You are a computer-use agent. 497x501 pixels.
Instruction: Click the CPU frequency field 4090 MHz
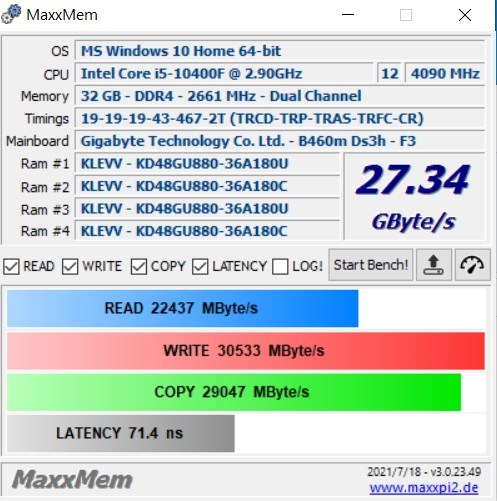(445, 73)
